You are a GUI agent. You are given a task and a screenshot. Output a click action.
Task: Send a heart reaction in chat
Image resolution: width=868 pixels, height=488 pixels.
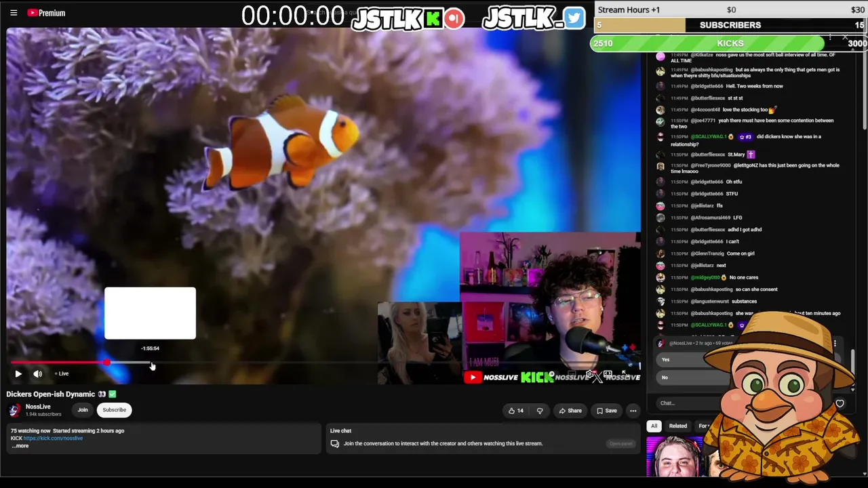coord(840,404)
